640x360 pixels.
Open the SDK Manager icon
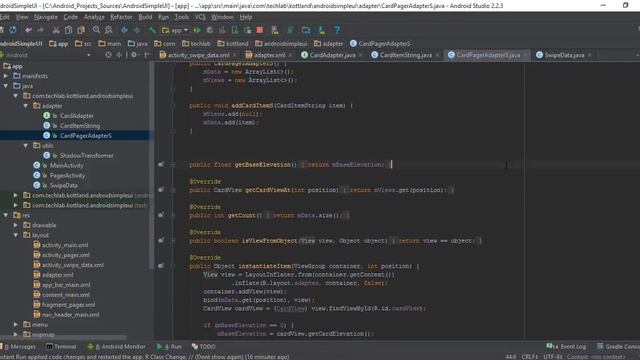[x=322, y=30]
